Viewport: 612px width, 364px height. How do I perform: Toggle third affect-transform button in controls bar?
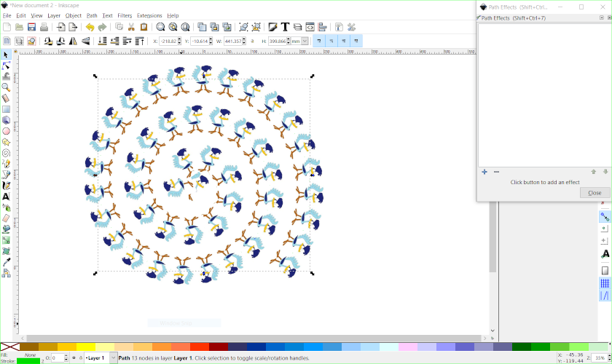344,41
